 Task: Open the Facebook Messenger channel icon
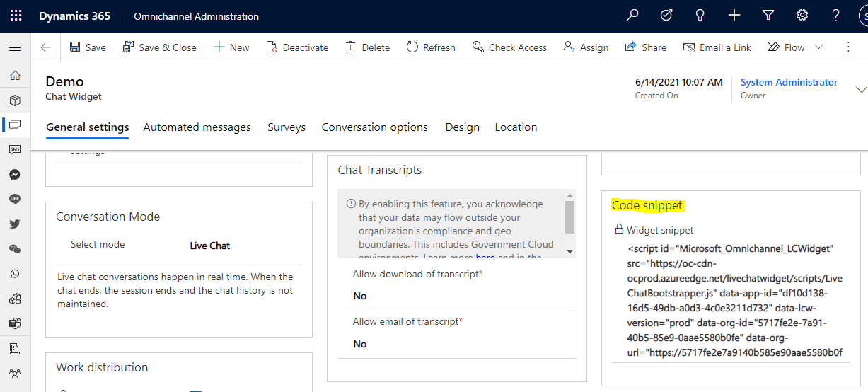[15, 175]
